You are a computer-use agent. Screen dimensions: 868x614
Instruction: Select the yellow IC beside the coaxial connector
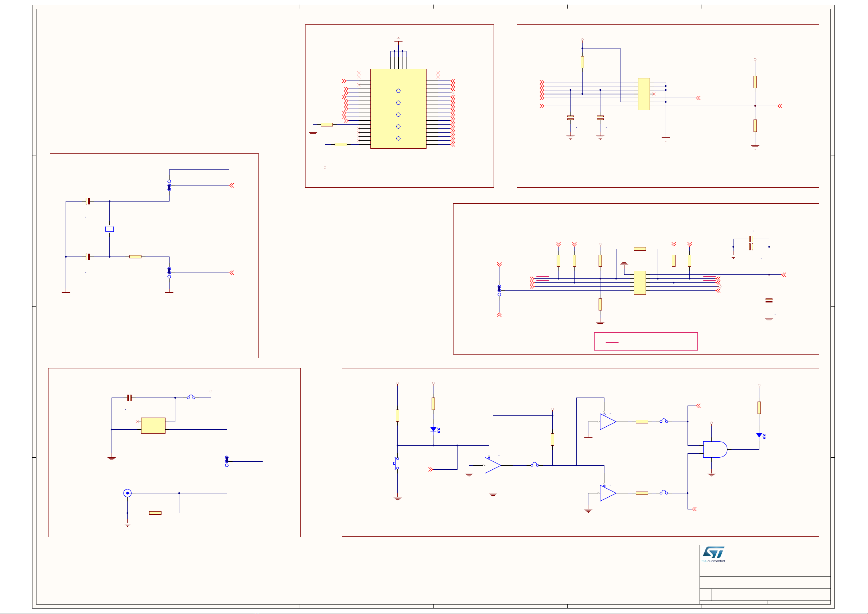tap(153, 425)
